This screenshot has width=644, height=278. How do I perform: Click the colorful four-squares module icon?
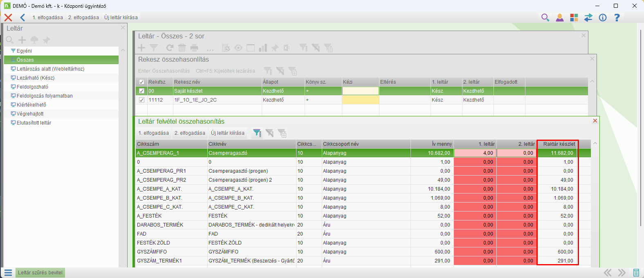click(x=574, y=18)
